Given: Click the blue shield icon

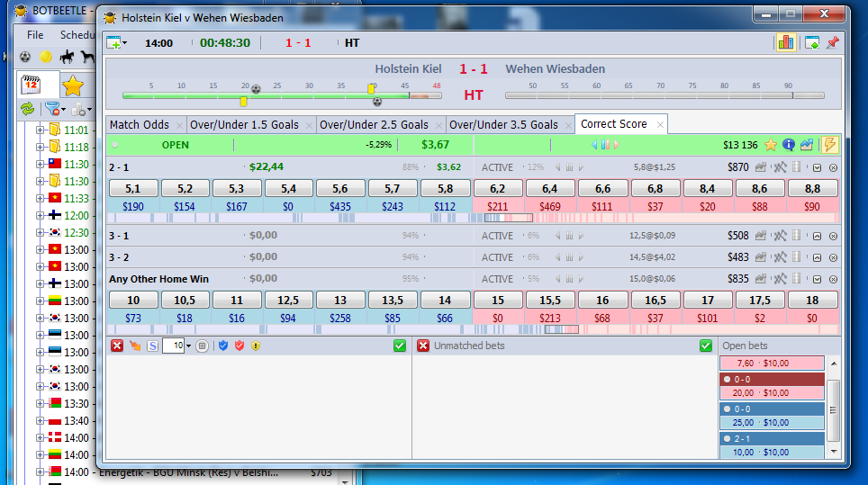Looking at the screenshot, I should [223, 346].
